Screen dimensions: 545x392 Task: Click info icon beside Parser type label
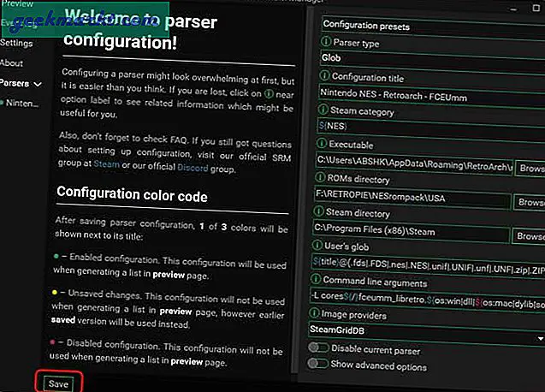click(326, 43)
